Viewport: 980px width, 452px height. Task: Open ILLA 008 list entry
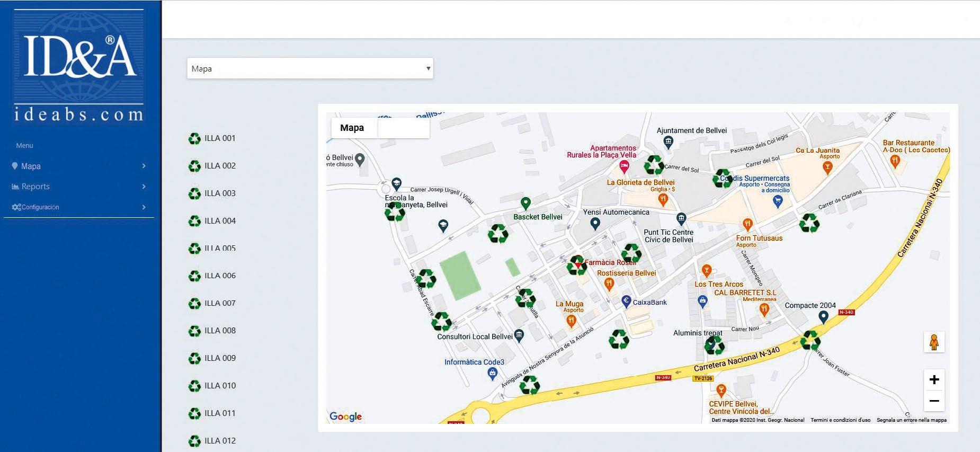point(212,331)
